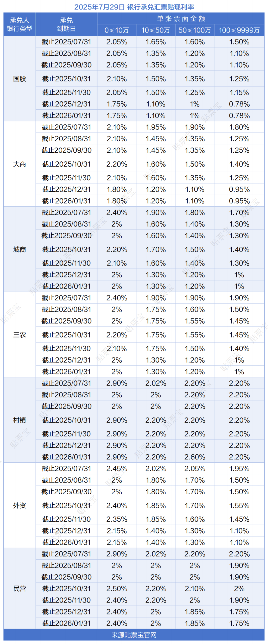The image size is (268, 644).
Task: Click 国股 0.78% rate for 截止2025/12/31
Action: pyautogui.click(x=239, y=104)
